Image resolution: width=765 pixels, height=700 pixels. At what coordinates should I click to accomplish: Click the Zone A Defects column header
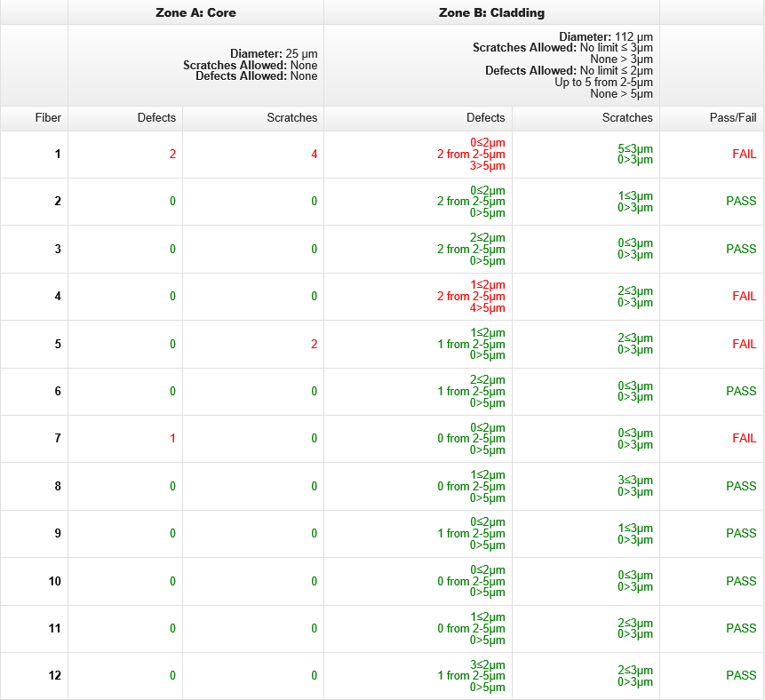[x=156, y=117]
